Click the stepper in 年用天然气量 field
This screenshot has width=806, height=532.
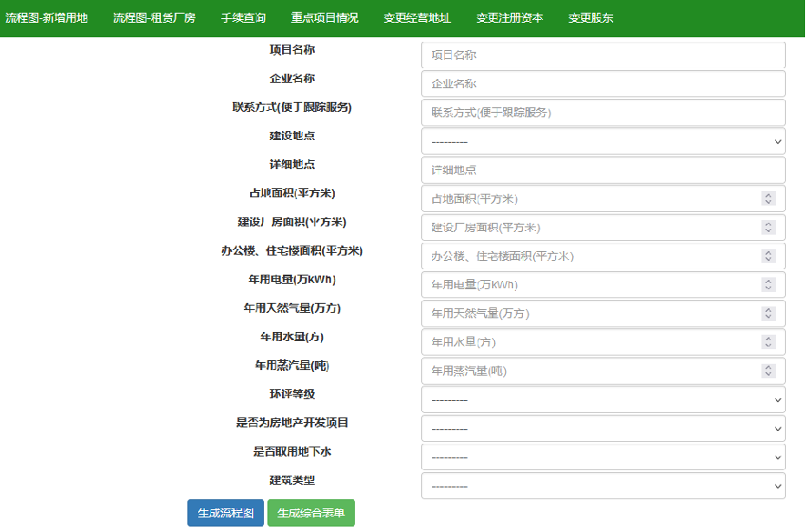point(768,314)
